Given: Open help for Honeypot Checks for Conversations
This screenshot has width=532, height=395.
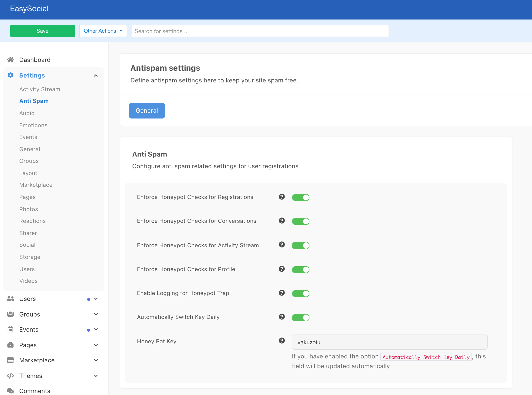Looking at the screenshot, I should click(282, 221).
